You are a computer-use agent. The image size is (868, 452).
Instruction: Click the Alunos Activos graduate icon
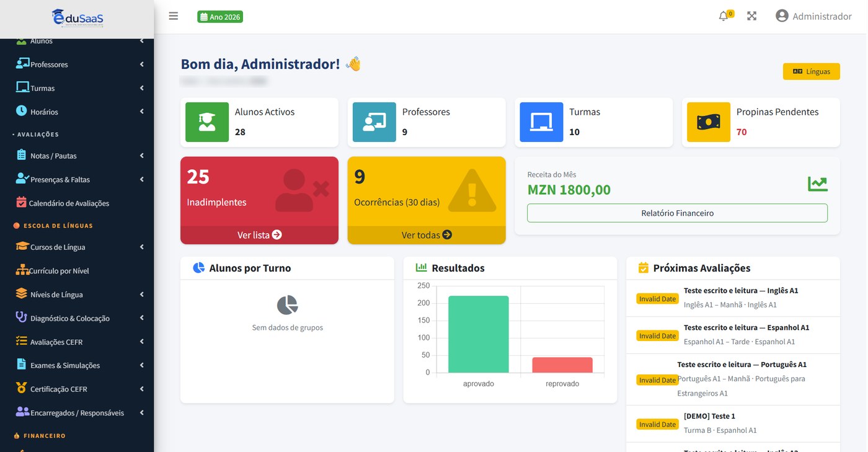[207, 122]
